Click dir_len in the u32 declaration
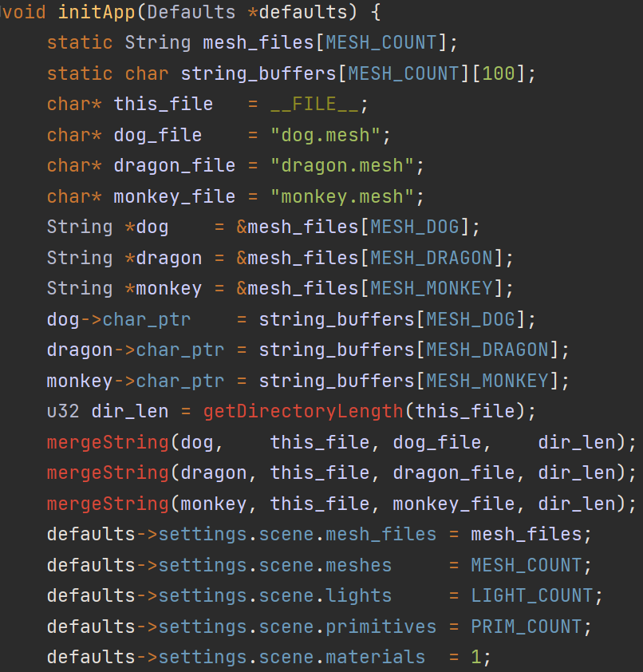 click(x=130, y=412)
